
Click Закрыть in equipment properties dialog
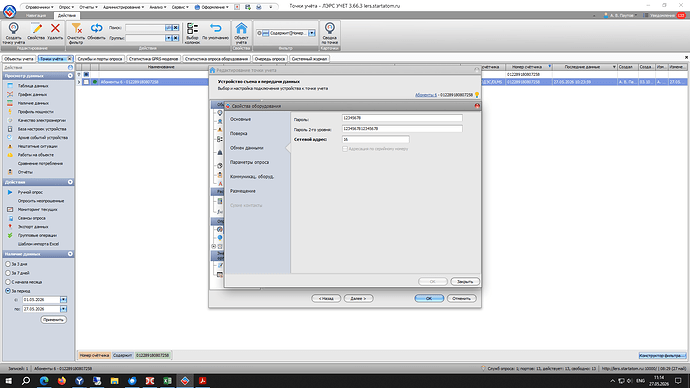coord(465,282)
